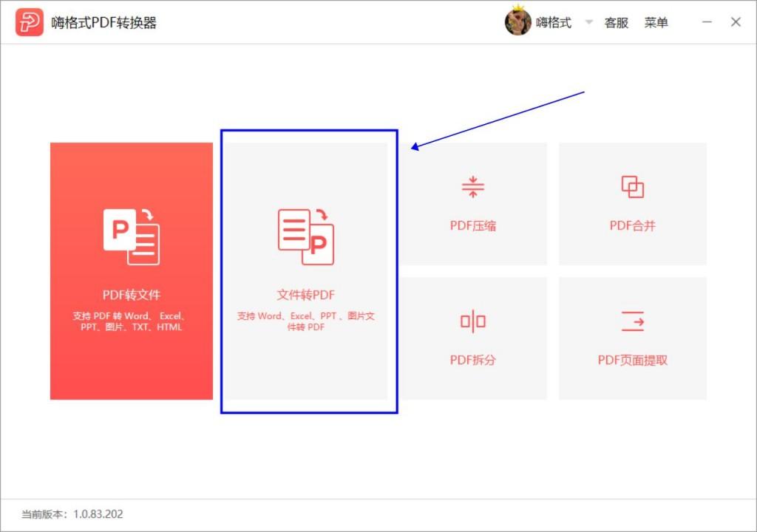
Task: Expand the 嗨格式 account dropdown arrow
Action: (x=588, y=23)
